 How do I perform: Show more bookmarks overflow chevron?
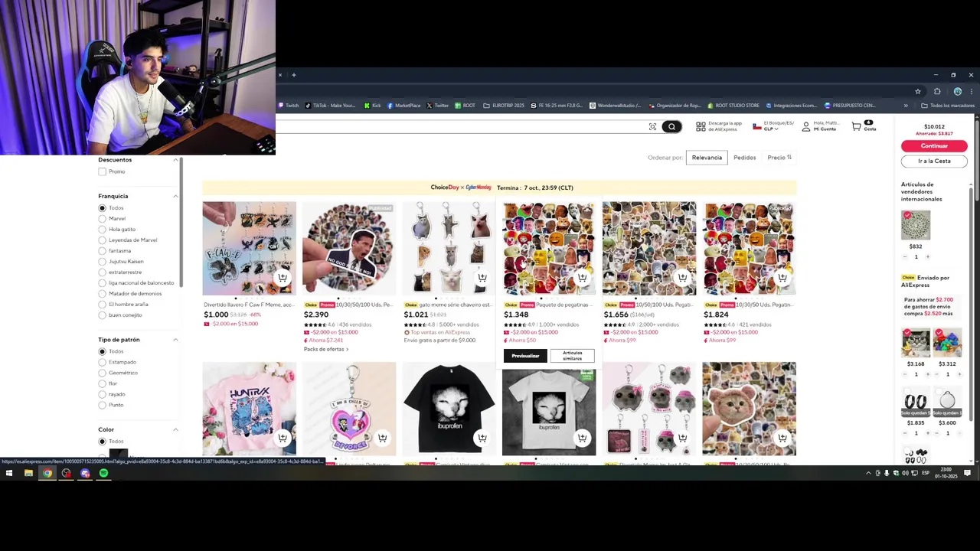[x=906, y=106]
